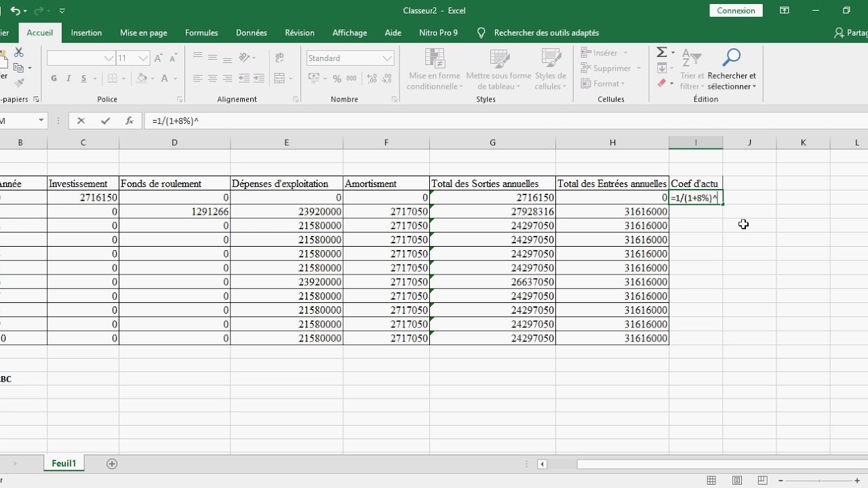Image resolution: width=868 pixels, height=488 pixels.
Task: Click the ribbon display options icon
Action: [x=785, y=10]
